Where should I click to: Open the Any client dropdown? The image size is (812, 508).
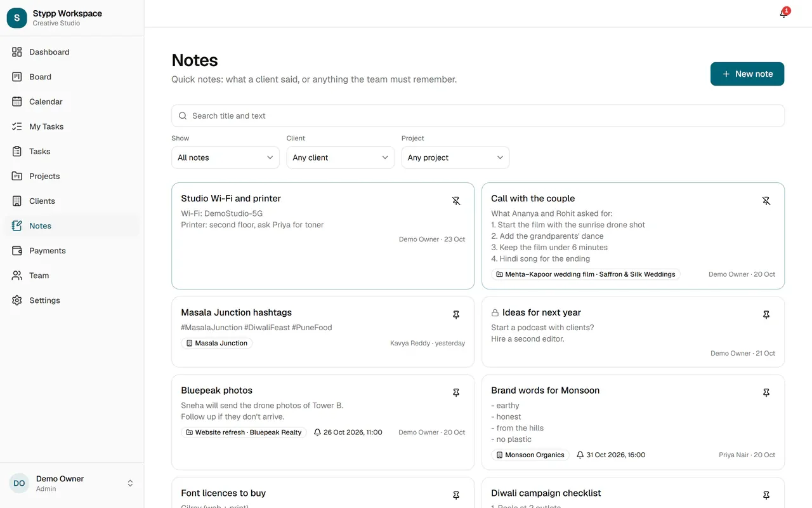341,157
